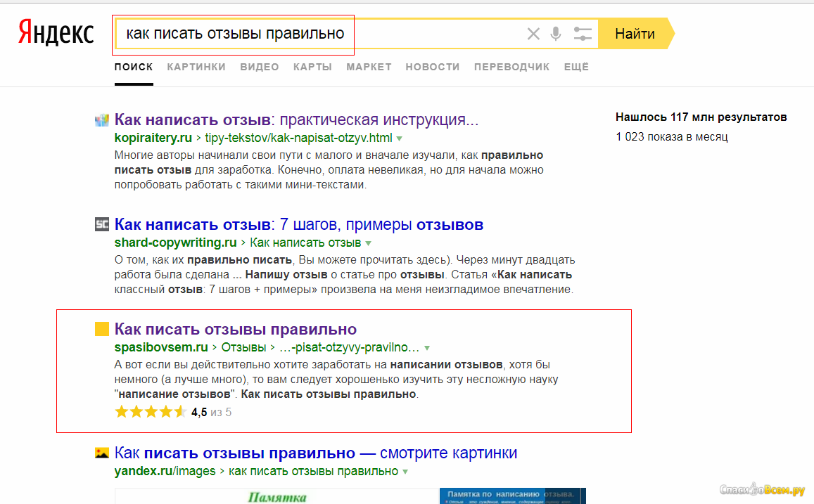Switch to the ПЕРЕВОДЧИК tab
Image resolution: width=814 pixels, height=504 pixels.
(511, 67)
